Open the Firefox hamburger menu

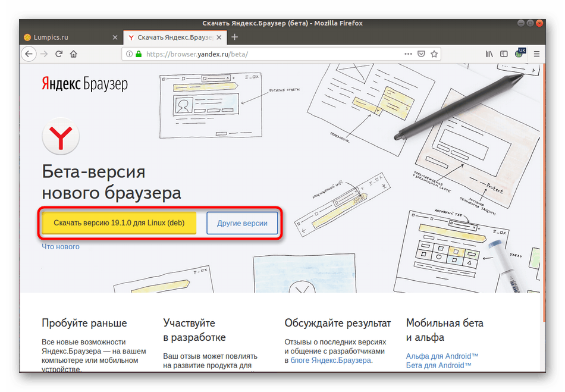click(536, 54)
